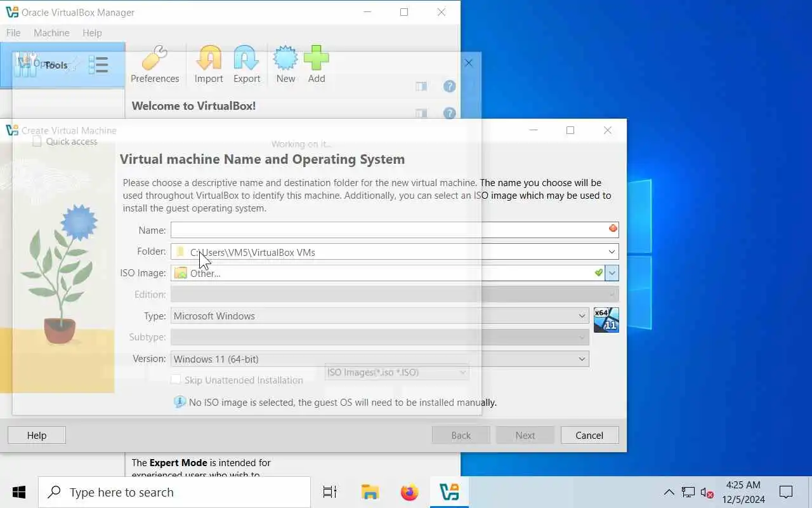Click the Other... folder icon in ISO Image

coord(181,273)
